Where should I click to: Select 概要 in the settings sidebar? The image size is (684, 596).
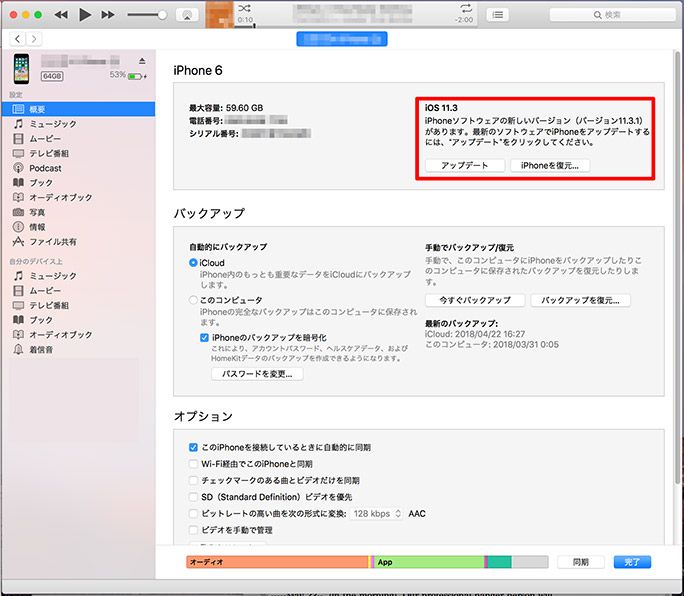pos(79,109)
